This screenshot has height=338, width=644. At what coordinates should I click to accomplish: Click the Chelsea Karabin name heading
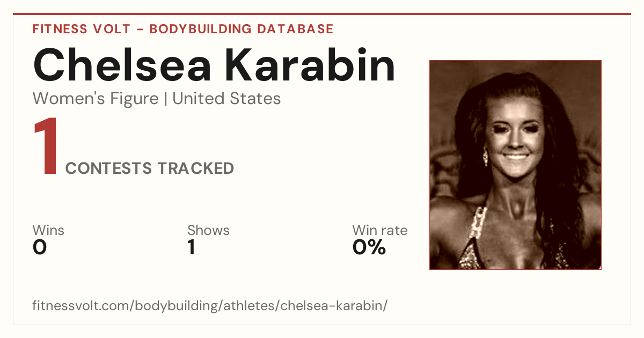pos(215,65)
